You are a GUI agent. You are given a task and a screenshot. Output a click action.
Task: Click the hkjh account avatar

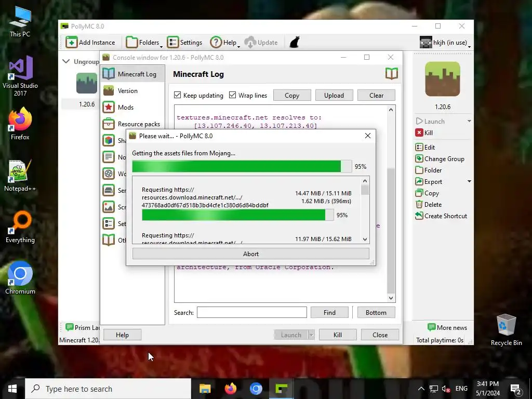(x=426, y=43)
